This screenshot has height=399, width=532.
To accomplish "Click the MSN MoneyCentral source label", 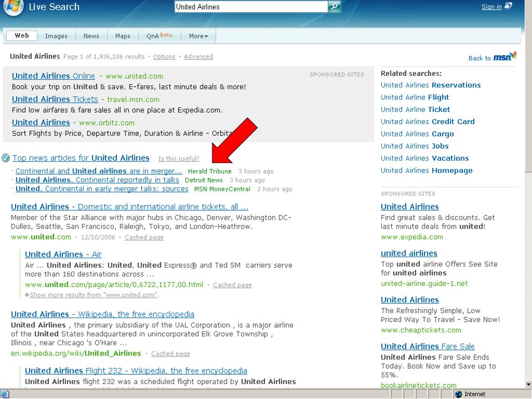I will click(222, 189).
